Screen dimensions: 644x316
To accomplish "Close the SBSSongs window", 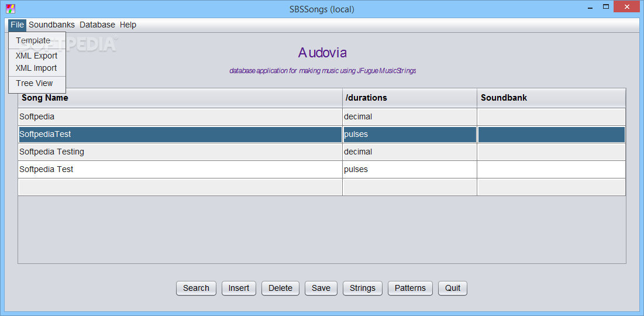I will 627,6.
